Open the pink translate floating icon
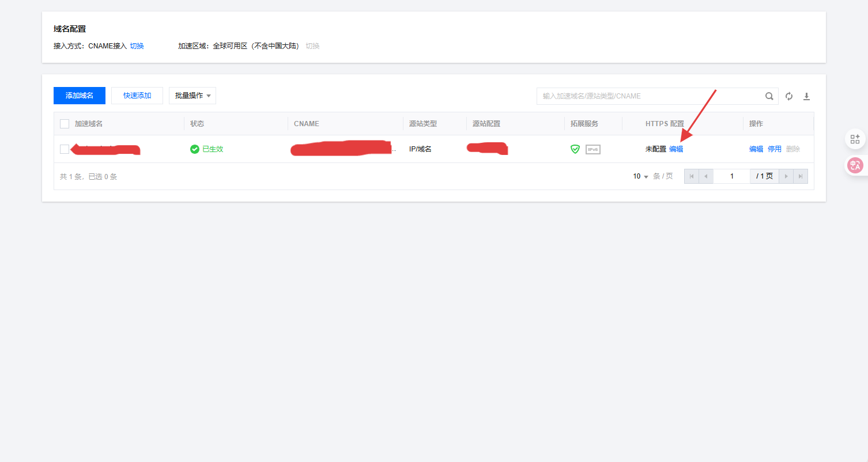The height and width of the screenshot is (462, 868). pos(855,165)
